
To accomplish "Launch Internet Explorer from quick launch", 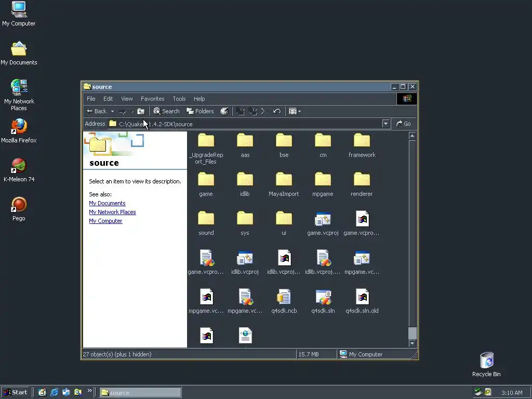I will point(54,393).
